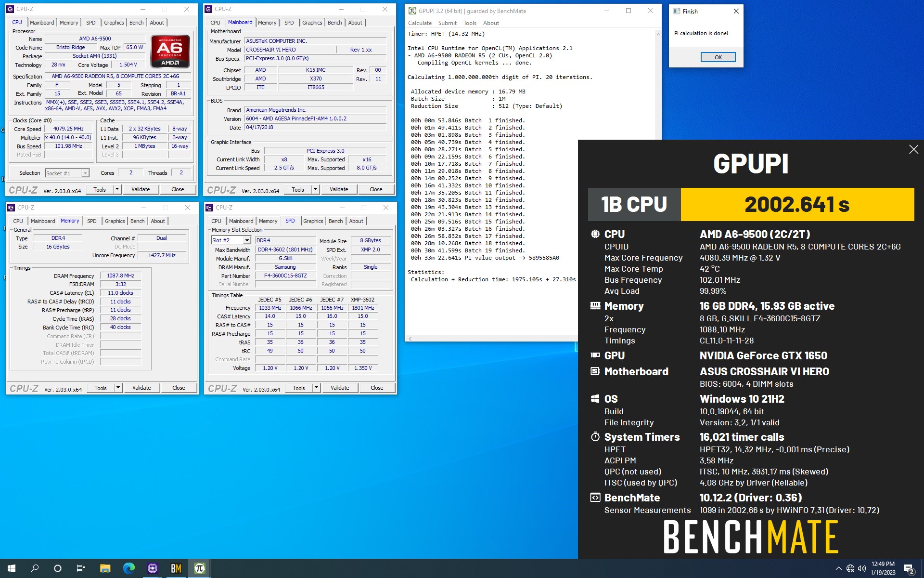
Task: Open About menu in GPUPI
Action: tap(491, 23)
